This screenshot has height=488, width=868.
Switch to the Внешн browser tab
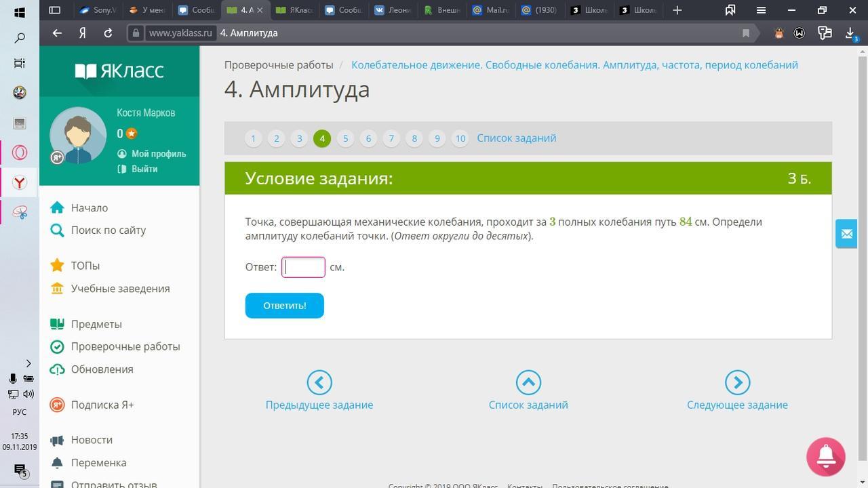(x=442, y=10)
